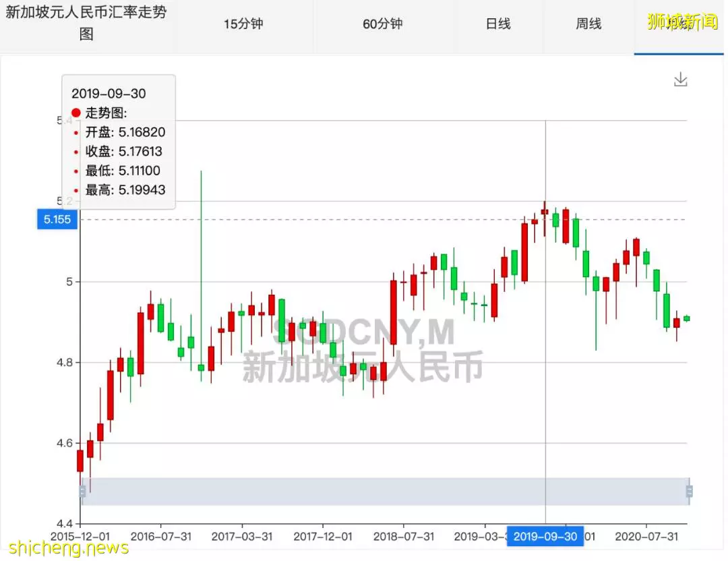
Task: Open the 周线 weekly chart tab
Action: (x=588, y=24)
